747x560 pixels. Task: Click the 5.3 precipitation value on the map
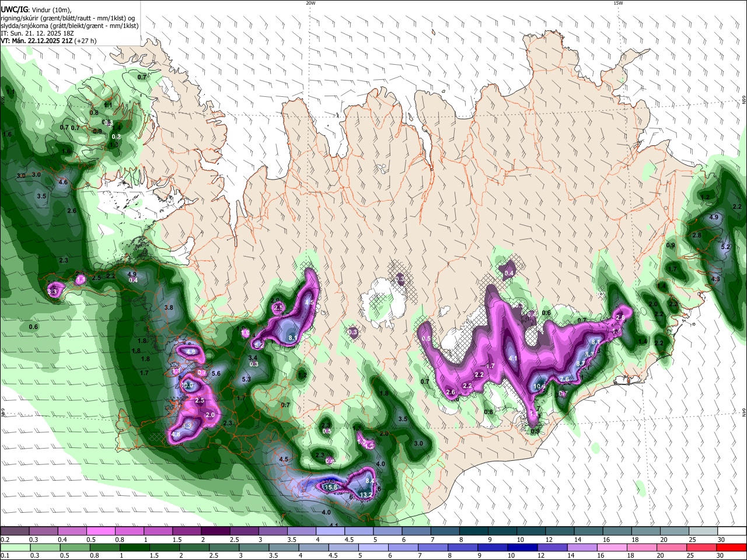(x=246, y=379)
